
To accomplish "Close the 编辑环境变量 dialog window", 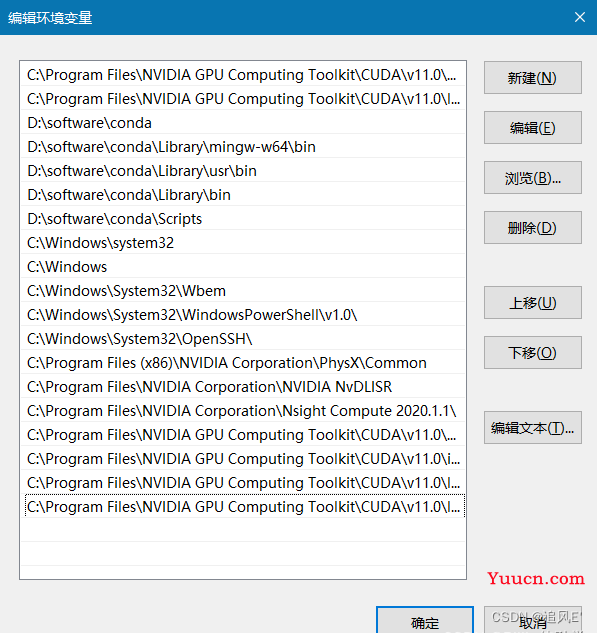I will point(580,17).
